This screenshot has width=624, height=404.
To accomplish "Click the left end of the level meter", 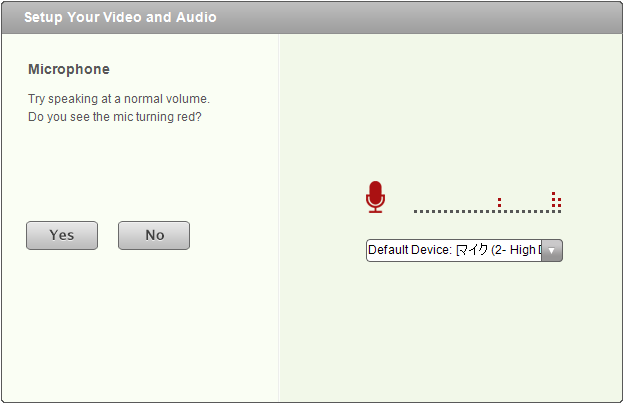I will click(x=415, y=211).
